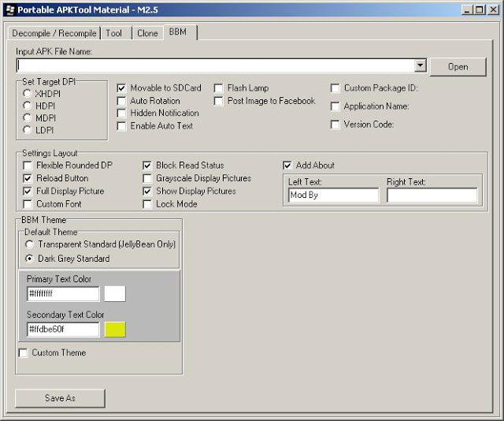Close the Portable APKTool window

[x=493, y=9]
